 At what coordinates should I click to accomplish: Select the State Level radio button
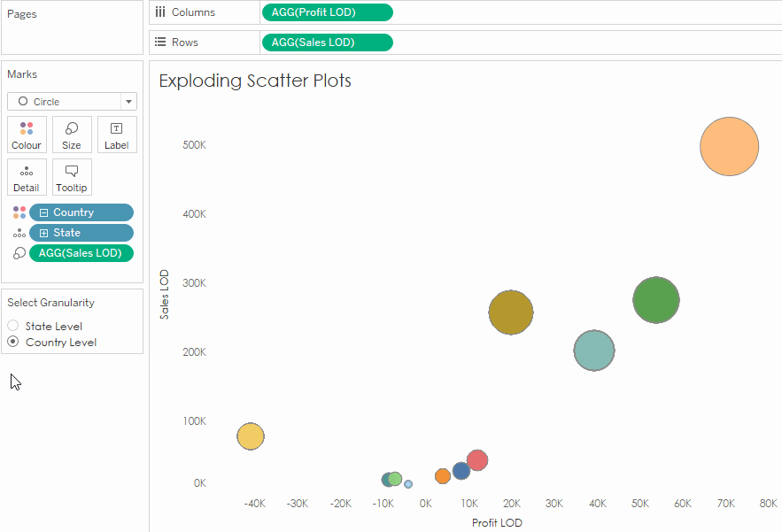point(12,326)
